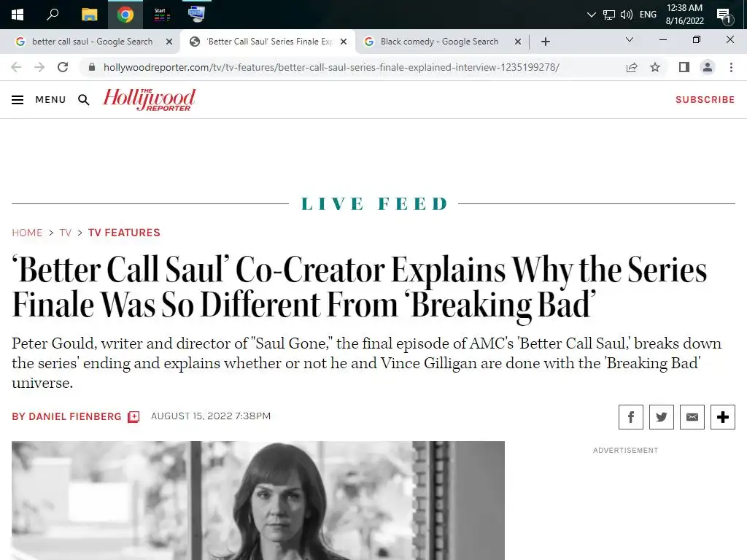Share the article on Facebook
Viewport: 747px width, 560px height.
[x=631, y=417]
